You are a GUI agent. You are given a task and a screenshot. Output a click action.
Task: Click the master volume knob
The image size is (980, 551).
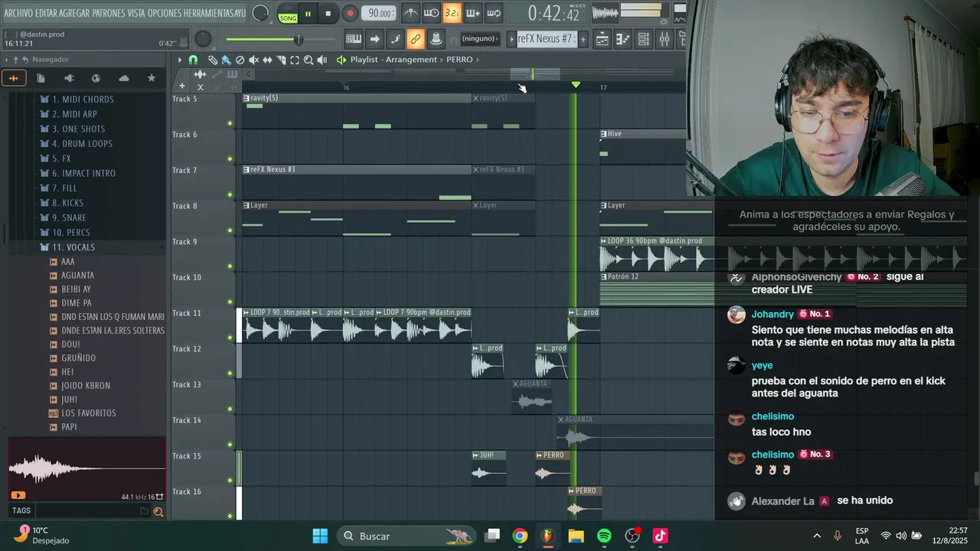tap(260, 13)
